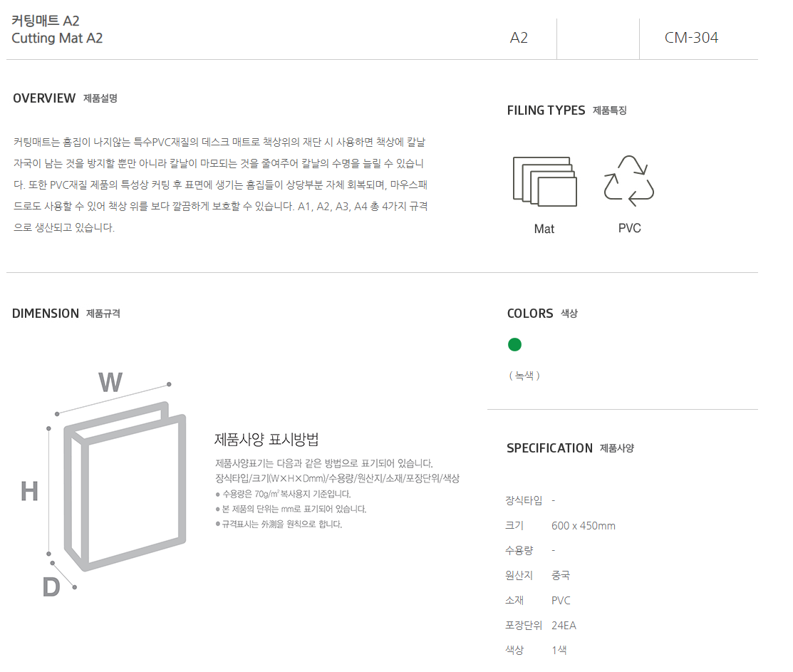Click the OVERVIEW section heading
Image resolution: width=793 pixels, height=672 pixels.
point(44,98)
